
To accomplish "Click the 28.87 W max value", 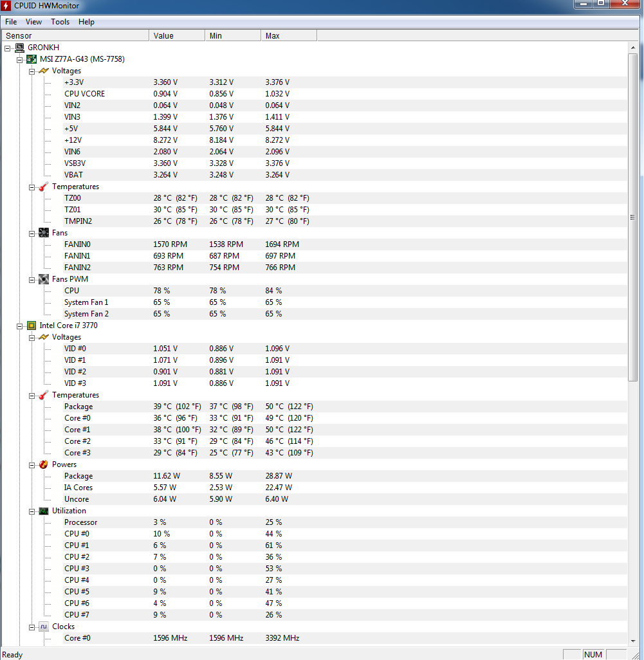I will (x=279, y=476).
